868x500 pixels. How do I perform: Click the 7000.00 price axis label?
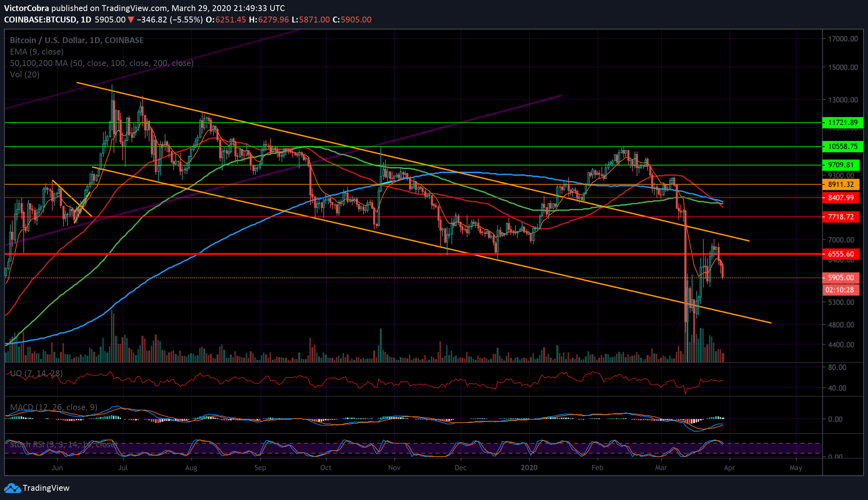(841, 240)
